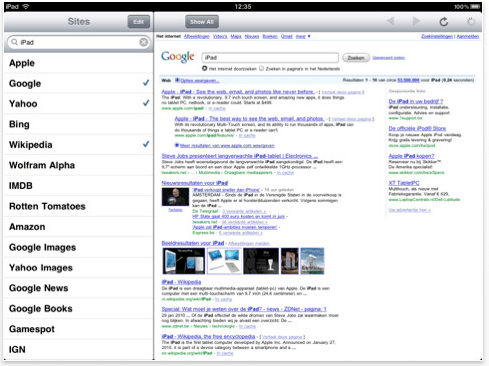Select Bing in the sites list

pyautogui.click(x=79, y=124)
